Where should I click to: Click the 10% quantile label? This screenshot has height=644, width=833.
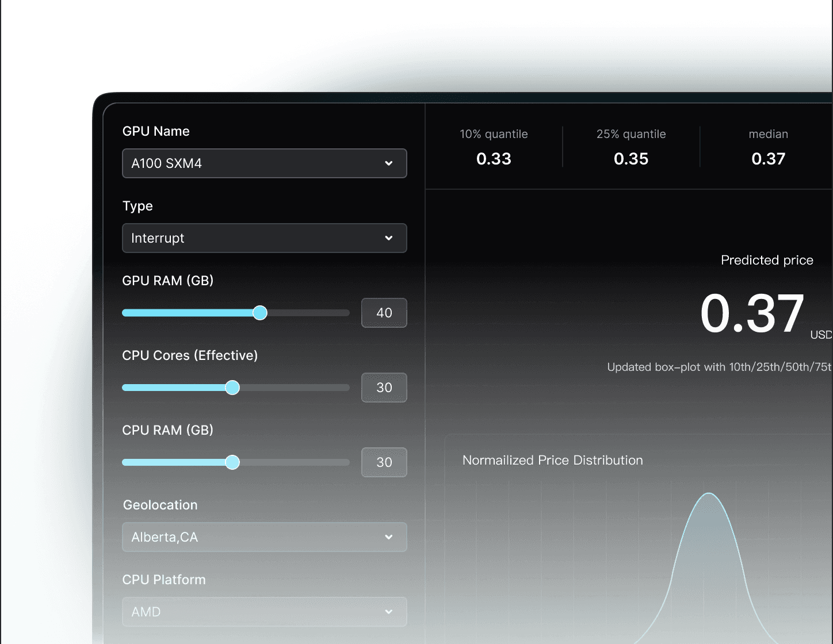point(494,134)
